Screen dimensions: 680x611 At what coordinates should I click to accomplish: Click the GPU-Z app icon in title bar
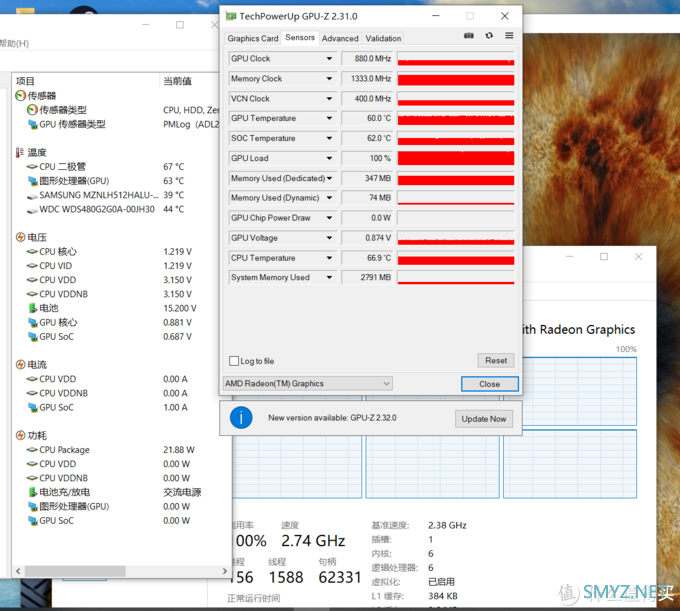point(231,16)
